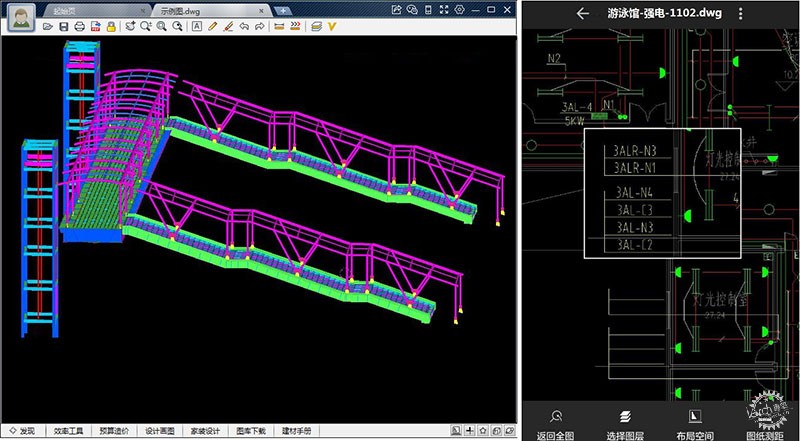Click the star favorite status bar icon

[x=483, y=431]
